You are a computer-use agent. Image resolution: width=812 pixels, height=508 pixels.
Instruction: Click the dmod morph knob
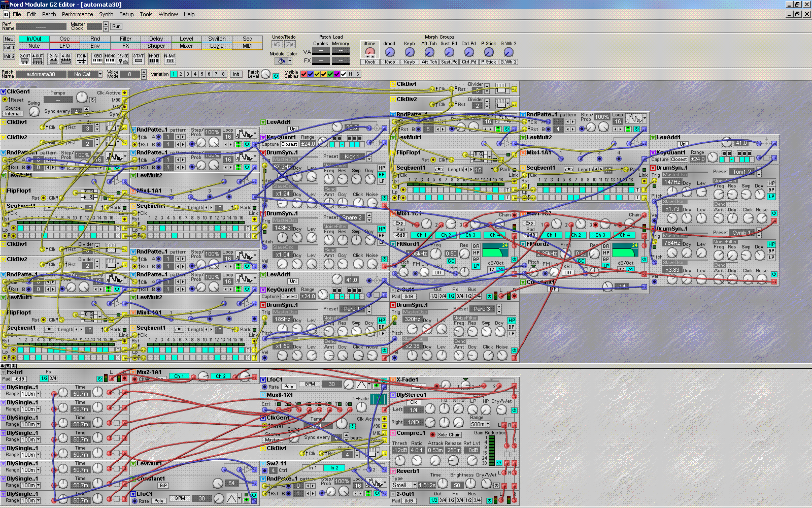[390, 52]
